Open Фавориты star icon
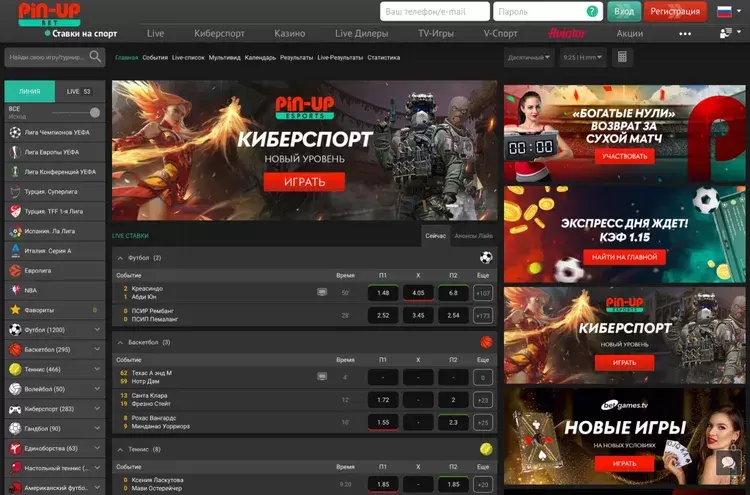750x495 pixels. pyautogui.click(x=15, y=310)
